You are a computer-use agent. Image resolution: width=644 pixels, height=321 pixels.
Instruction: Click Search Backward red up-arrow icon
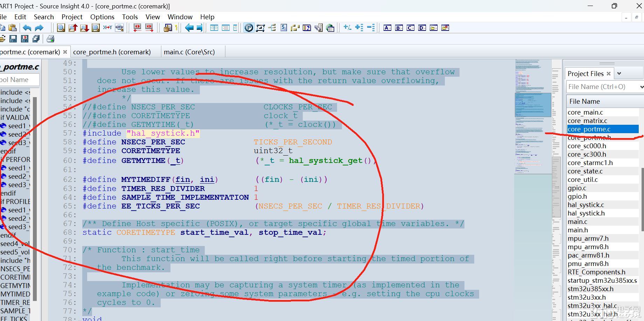pyautogui.click(x=73, y=28)
